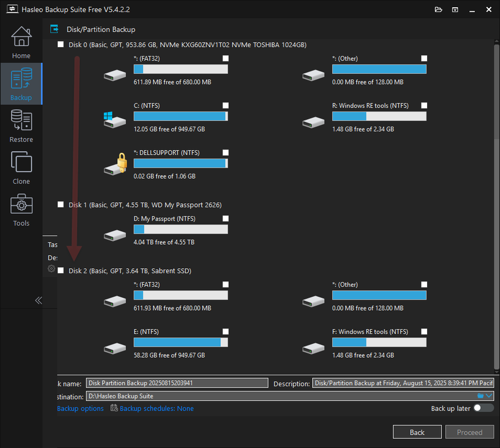This screenshot has height=448, width=500.
Task: Click the Back button
Action: tap(417, 432)
